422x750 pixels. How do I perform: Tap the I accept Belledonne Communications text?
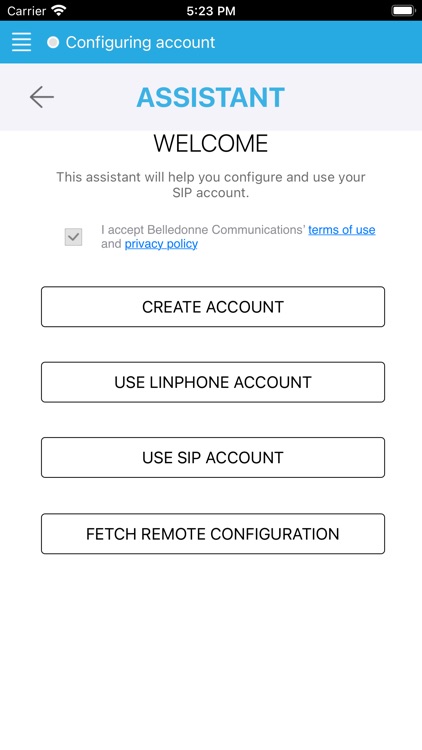click(x=203, y=230)
